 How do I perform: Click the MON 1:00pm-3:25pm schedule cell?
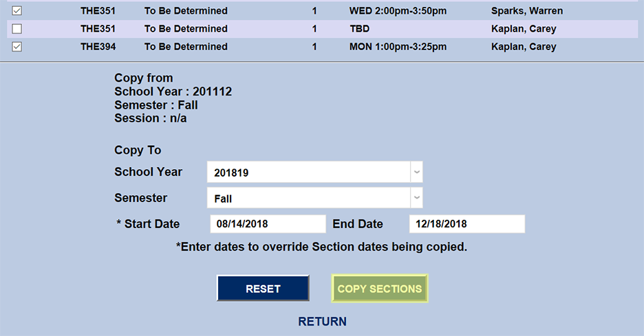click(398, 47)
